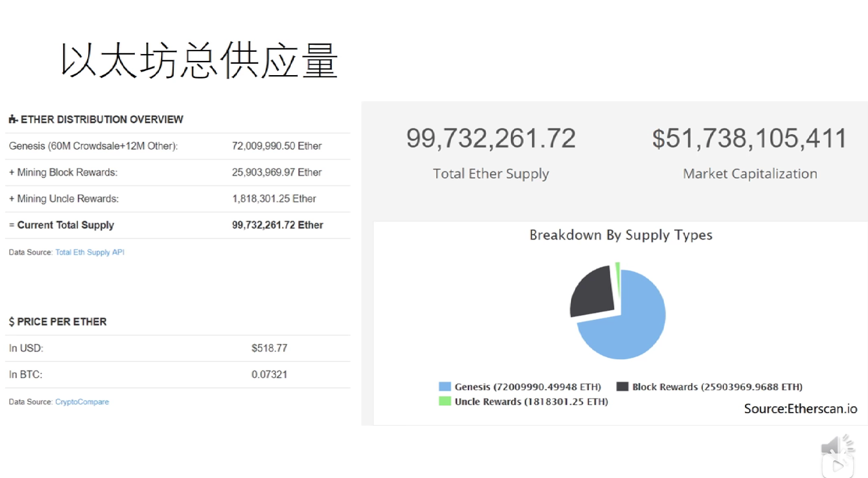Open the CryptoCompare data source link

pos(82,402)
